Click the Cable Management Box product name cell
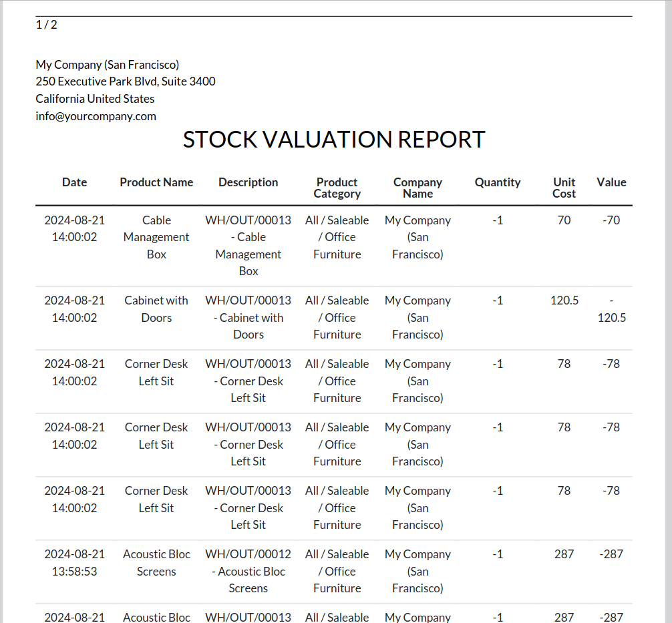Viewport: 672px width, 623px height. pyautogui.click(x=156, y=237)
